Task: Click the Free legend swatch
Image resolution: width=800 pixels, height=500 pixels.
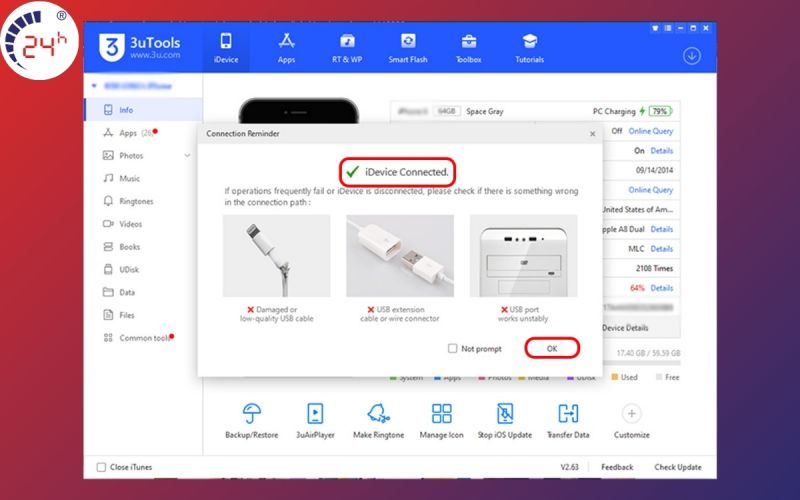Action: click(x=659, y=377)
